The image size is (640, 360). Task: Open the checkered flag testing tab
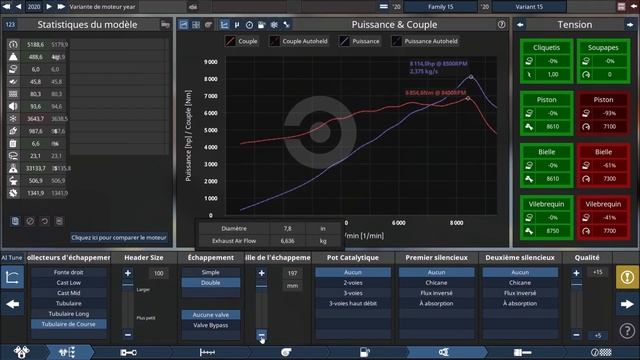tap(601, 352)
